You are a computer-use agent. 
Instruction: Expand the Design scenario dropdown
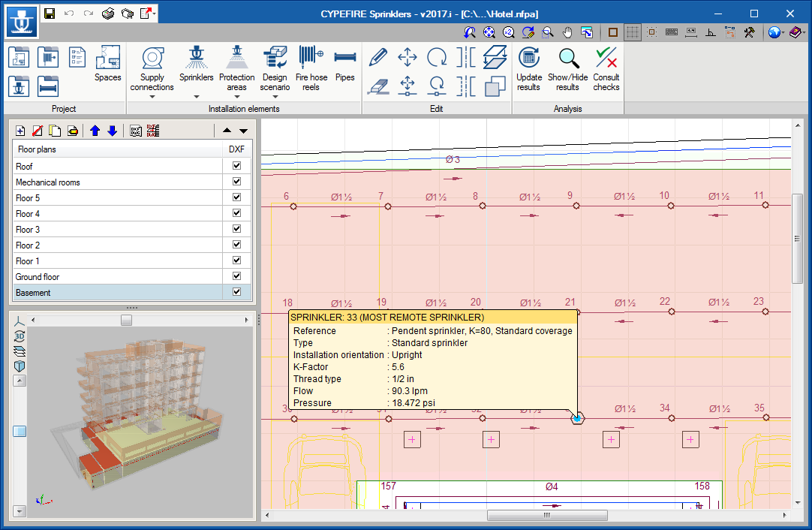pyautogui.click(x=275, y=97)
